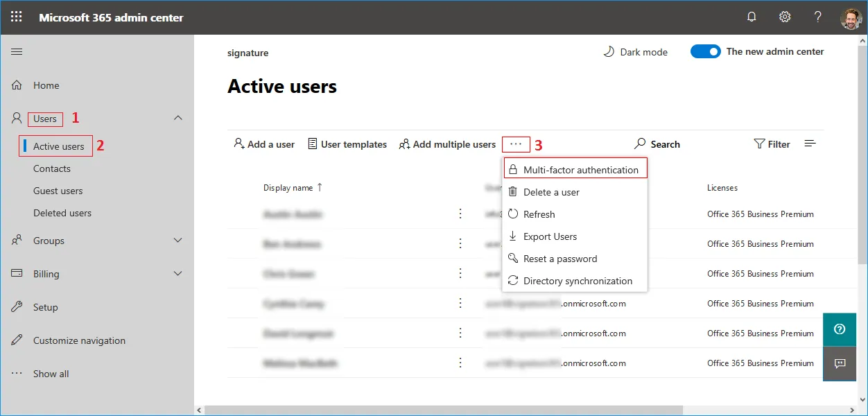This screenshot has height=416, width=868.
Task: Choose Delete a user from menu
Action: [575, 192]
